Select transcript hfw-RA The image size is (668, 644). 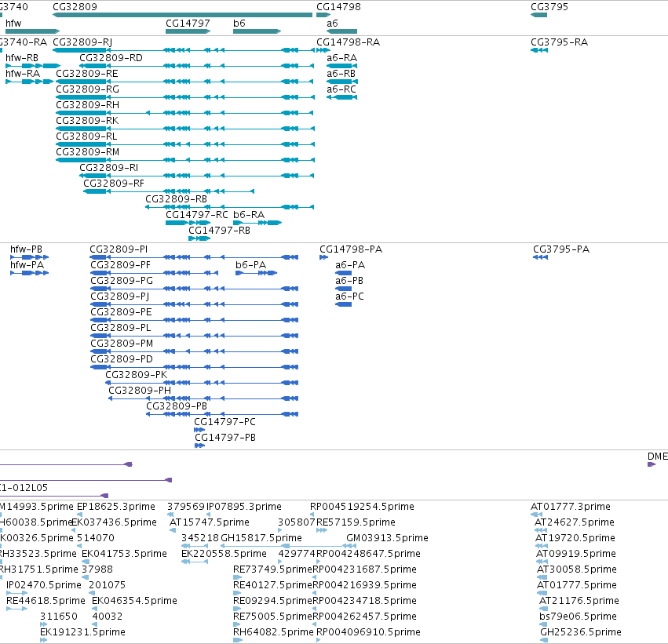pos(29,82)
